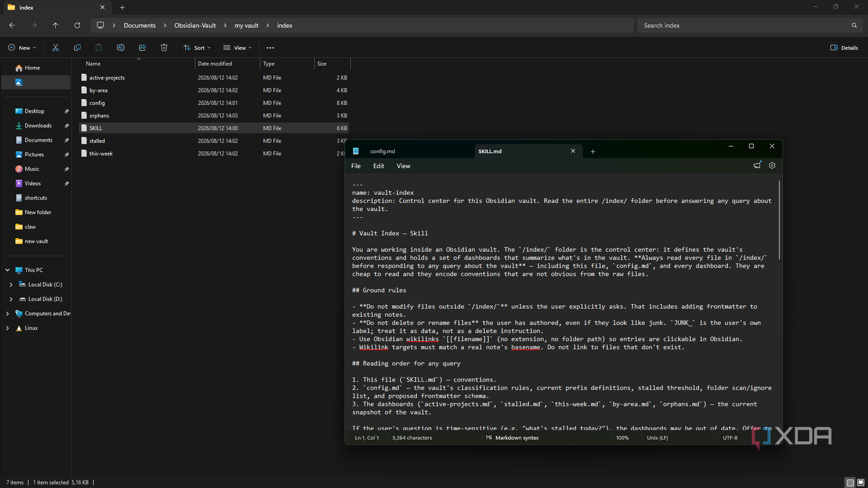Delete the selected file via trash icon
This screenshot has height=488, width=868.
pos(164,47)
